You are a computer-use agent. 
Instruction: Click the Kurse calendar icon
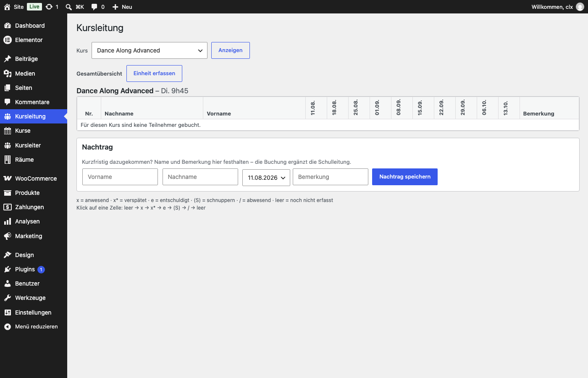click(x=8, y=131)
